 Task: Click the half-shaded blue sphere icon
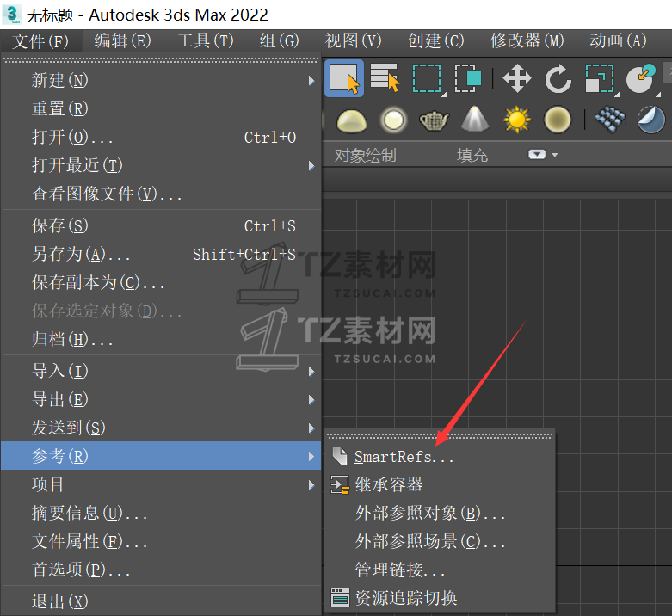[x=650, y=120]
